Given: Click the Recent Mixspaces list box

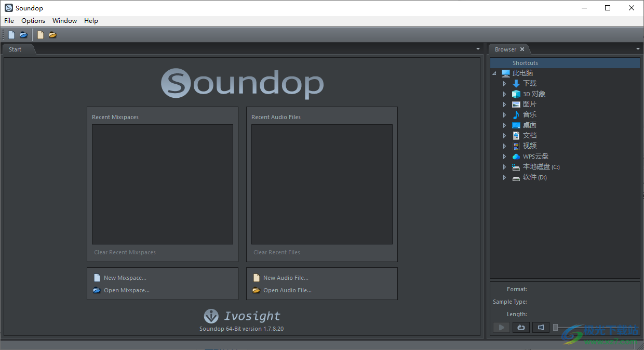Looking at the screenshot, I should coord(163,184).
